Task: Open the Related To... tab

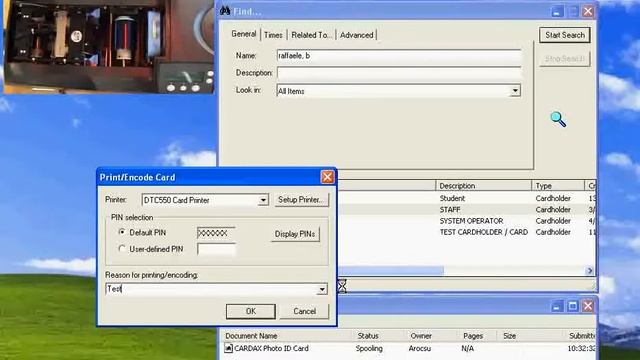Action: tap(311, 35)
